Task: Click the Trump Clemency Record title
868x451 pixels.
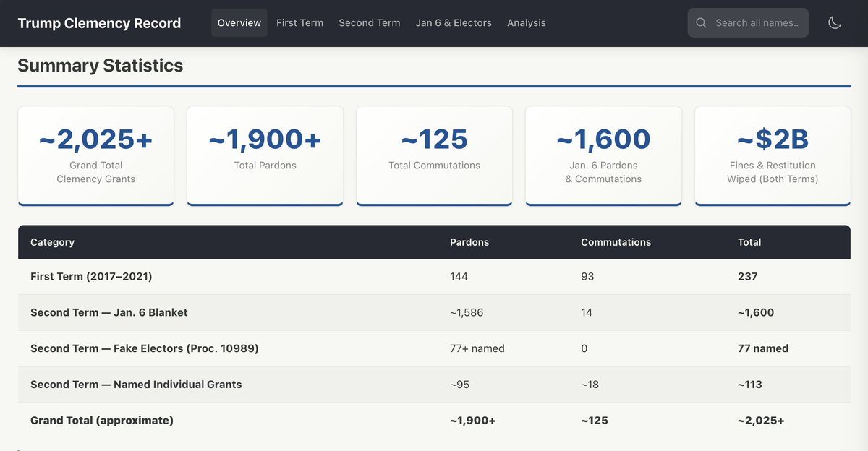Action: coord(99,23)
